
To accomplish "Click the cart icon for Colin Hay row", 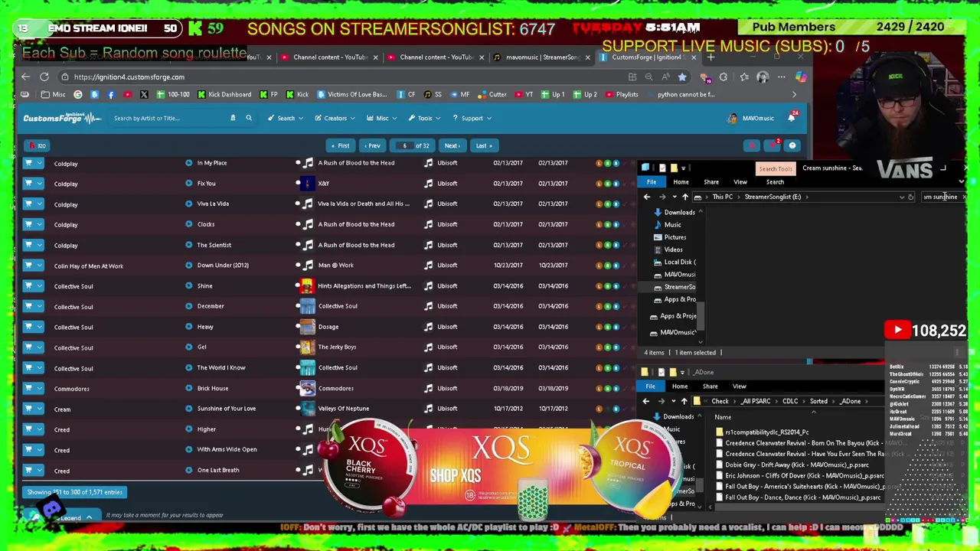I will [29, 266].
